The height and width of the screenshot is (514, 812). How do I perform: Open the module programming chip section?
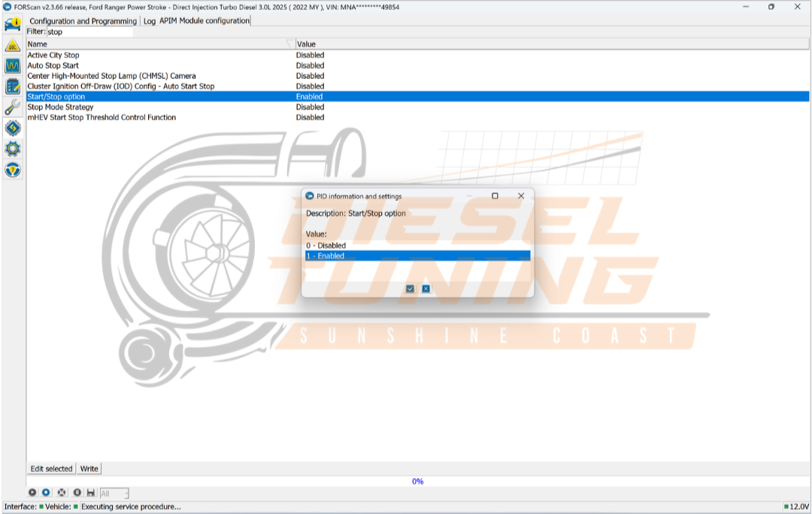click(x=12, y=128)
